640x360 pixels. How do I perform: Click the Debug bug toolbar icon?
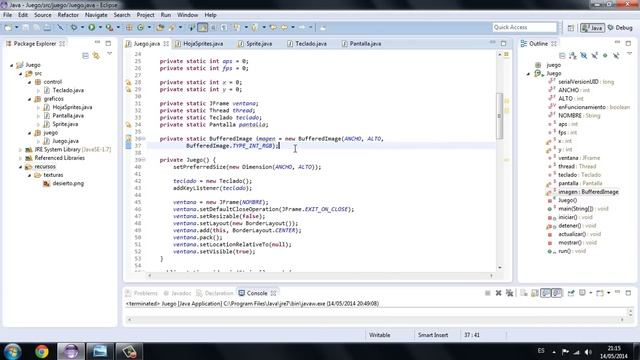coord(74,27)
